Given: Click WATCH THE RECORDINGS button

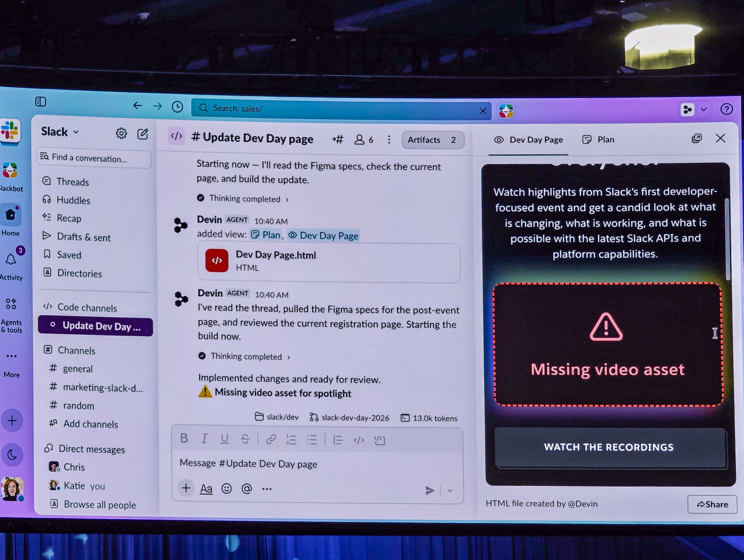Looking at the screenshot, I should click(609, 447).
